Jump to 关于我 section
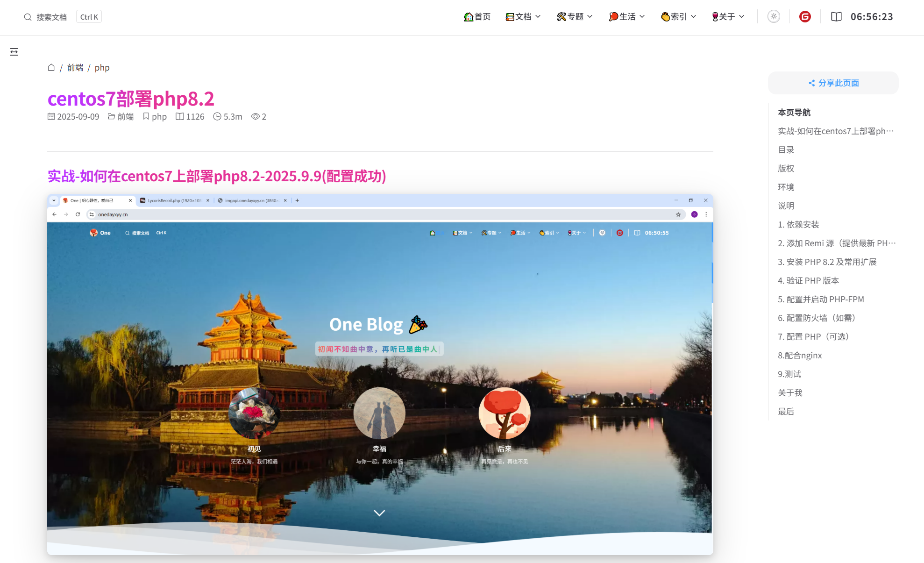 [x=790, y=393]
